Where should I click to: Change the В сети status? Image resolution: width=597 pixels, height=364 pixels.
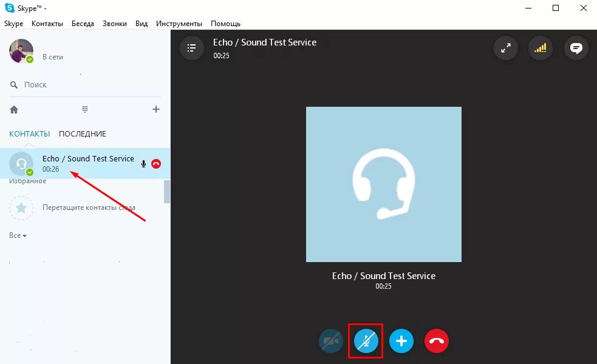(53, 57)
